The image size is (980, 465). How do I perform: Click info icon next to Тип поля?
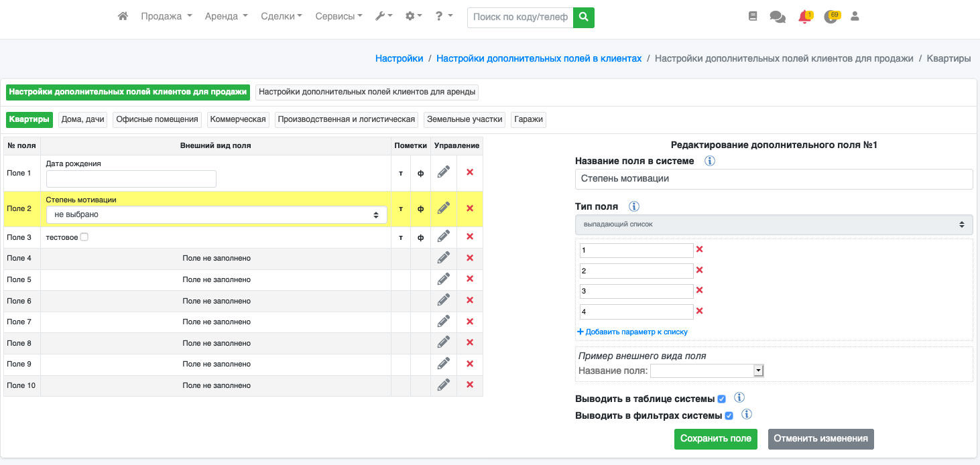tap(634, 206)
